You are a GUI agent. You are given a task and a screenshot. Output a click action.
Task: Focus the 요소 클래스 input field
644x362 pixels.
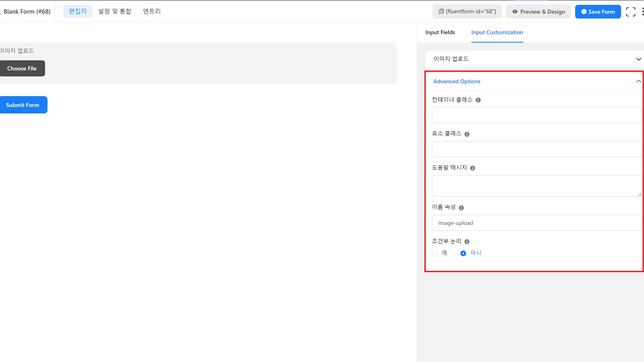(537, 149)
